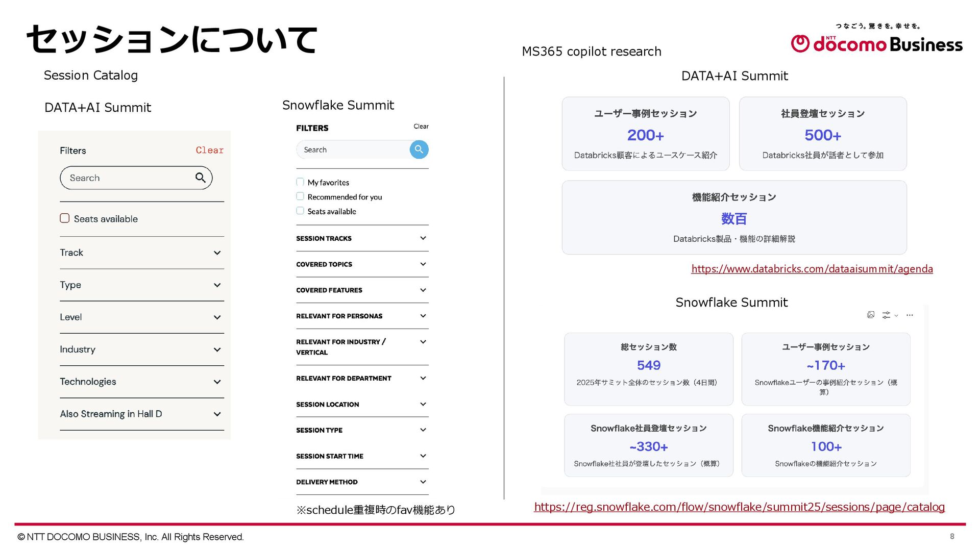Check the My favorites checkbox
The width and height of the screenshot is (980, 551).
[300, 182]
